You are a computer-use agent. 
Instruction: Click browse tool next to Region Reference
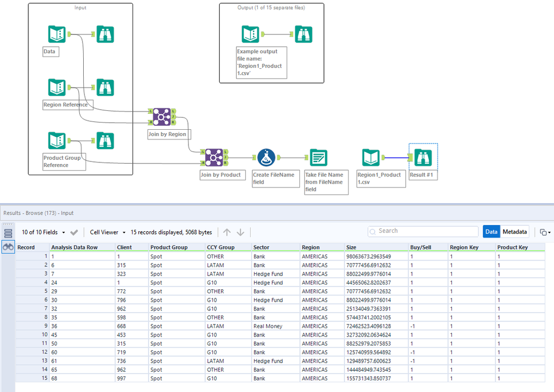coord(105,88)
